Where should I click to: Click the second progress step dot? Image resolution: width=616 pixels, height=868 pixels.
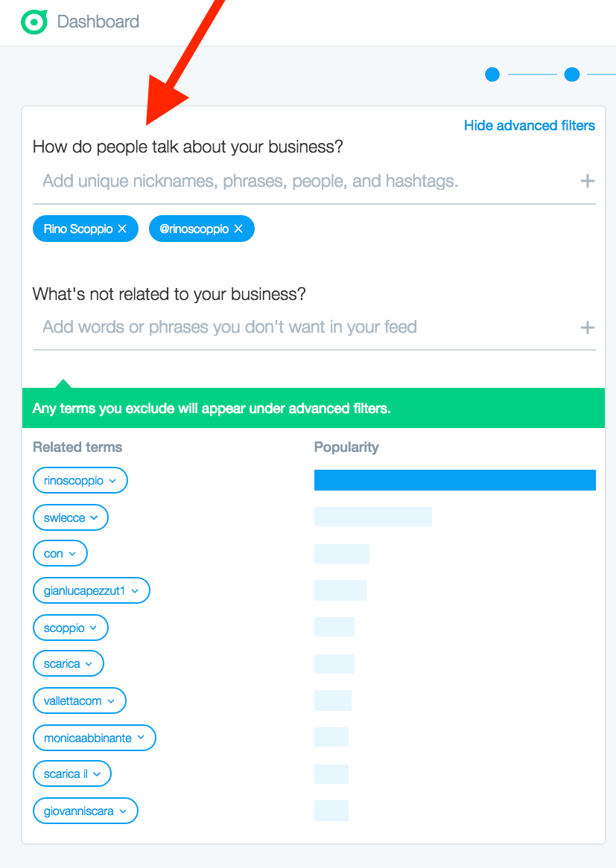click(572, 74)
